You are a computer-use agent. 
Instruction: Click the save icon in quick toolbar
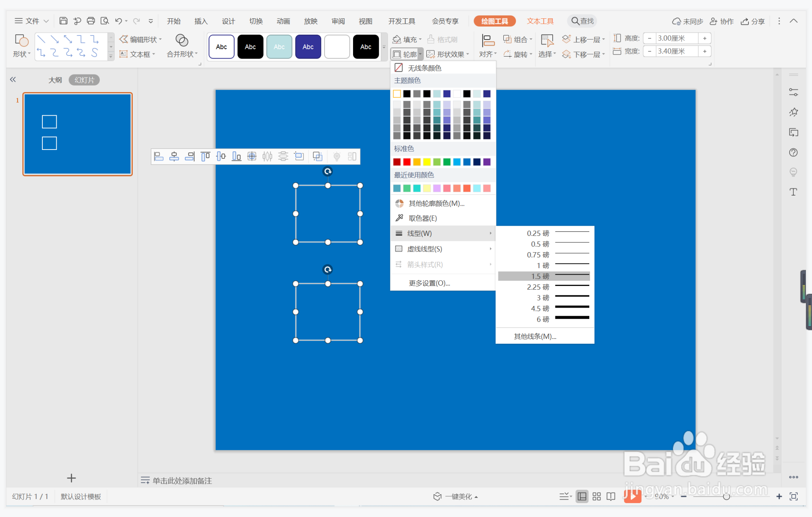click(x=63, y=21)
